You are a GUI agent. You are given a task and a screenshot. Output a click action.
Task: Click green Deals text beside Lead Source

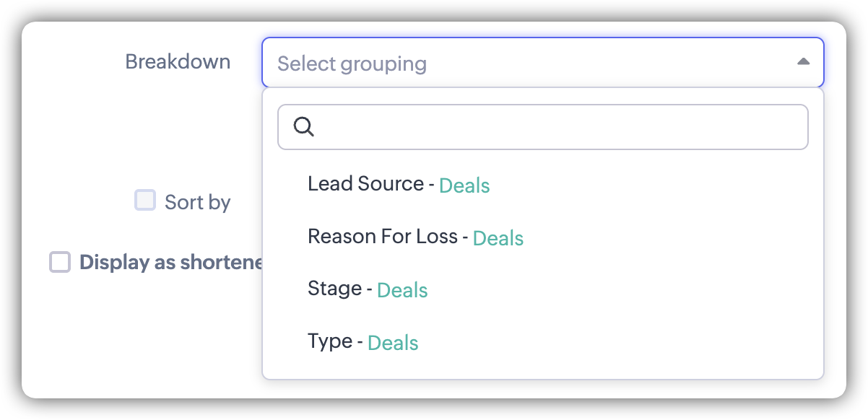[464, 185]
